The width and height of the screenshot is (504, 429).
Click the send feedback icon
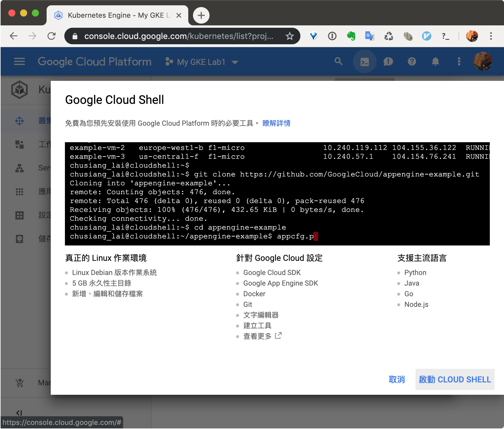click(388, 62)
